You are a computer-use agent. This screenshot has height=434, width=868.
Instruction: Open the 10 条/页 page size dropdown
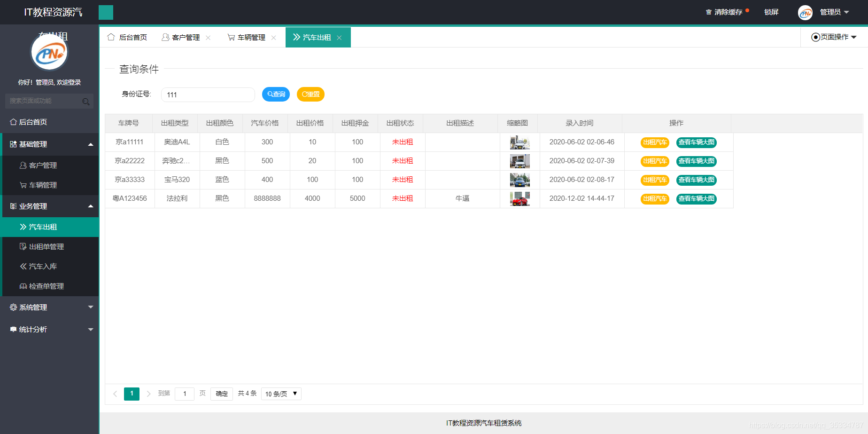[x=281, y=394]
